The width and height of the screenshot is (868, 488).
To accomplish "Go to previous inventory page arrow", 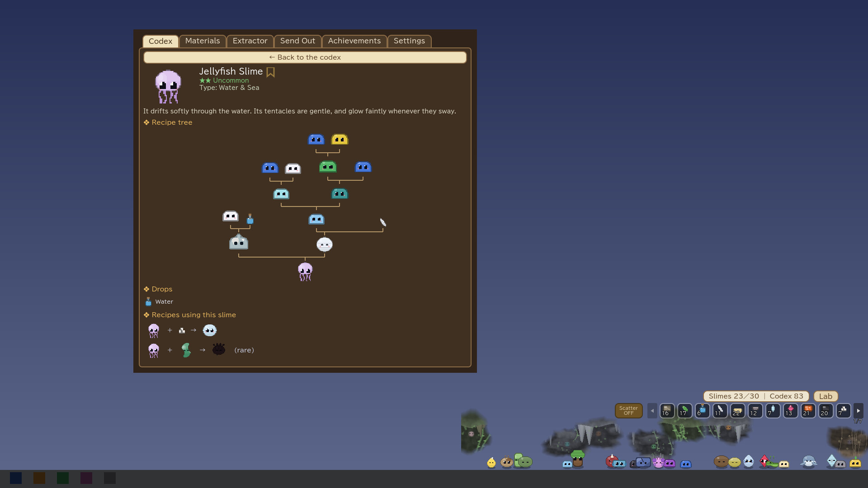I will pos(652,411).
